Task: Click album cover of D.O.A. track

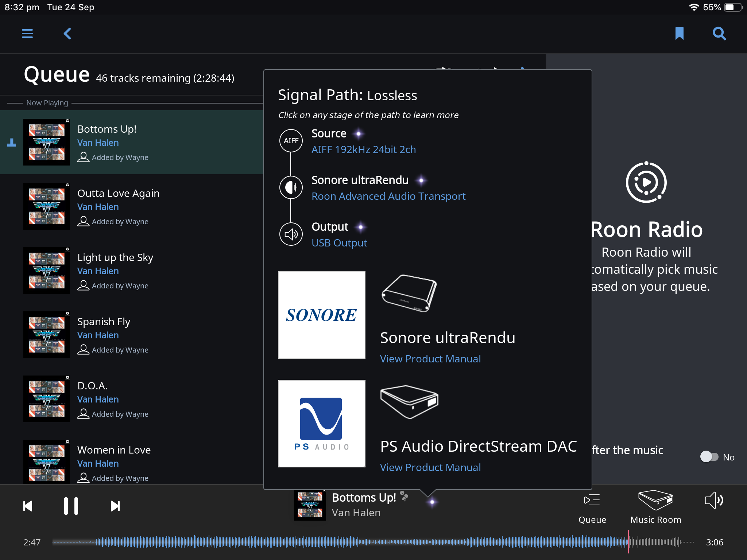Action: point(47,399)
